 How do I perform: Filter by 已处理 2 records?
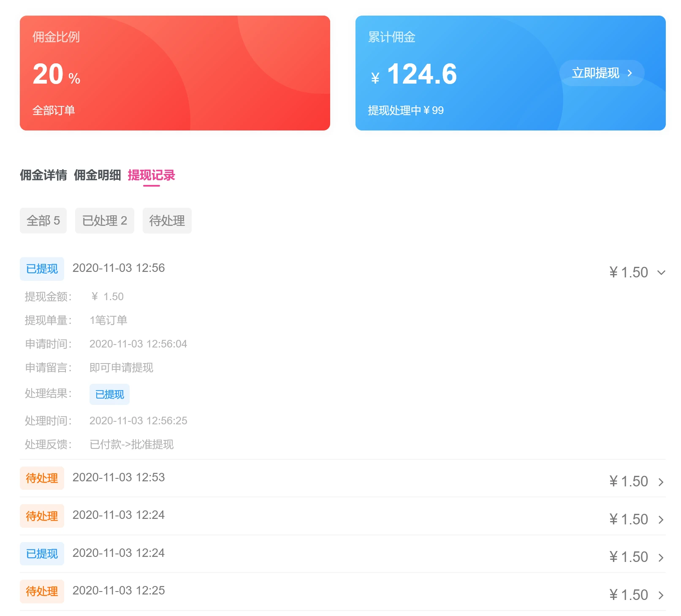(105, 220)
